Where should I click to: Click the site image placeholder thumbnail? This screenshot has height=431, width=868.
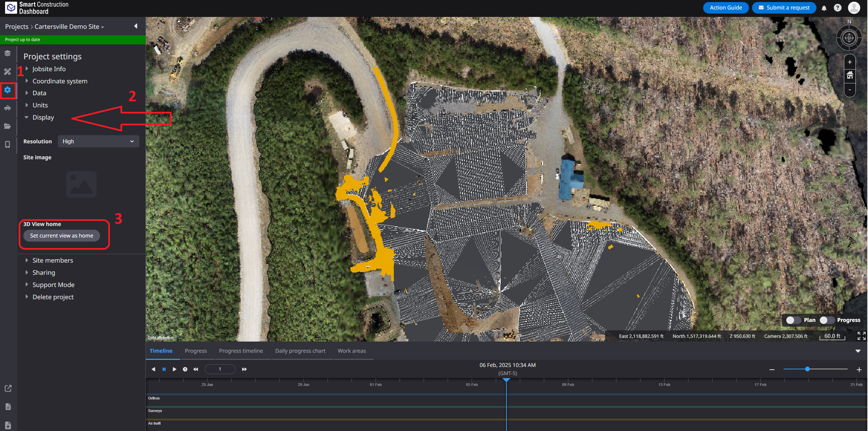(81, 184)
